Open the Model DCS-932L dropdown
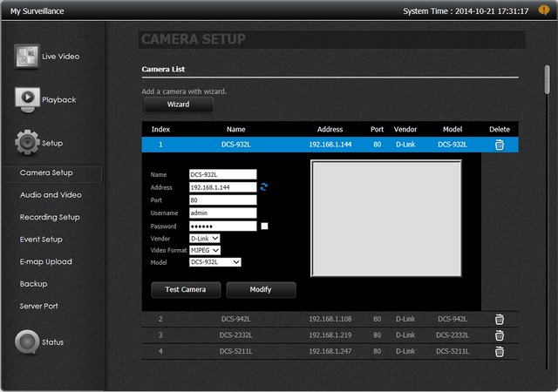 coord(215,262)
